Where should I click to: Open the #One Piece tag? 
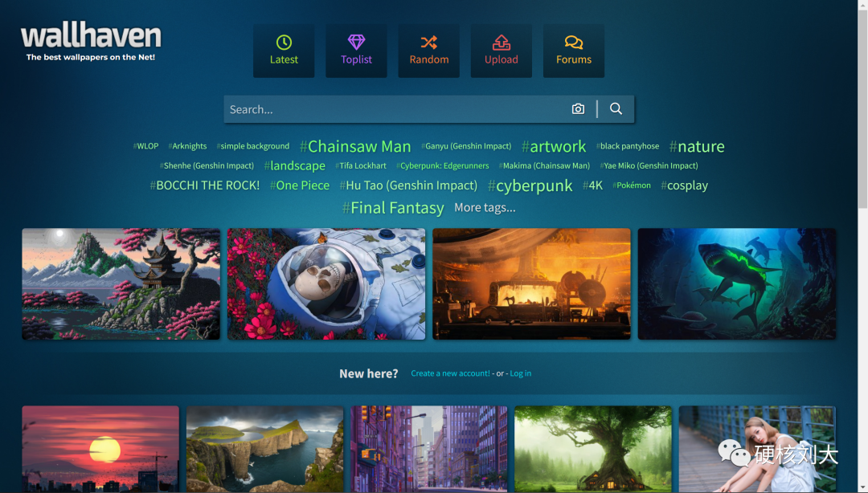[300, 185]
